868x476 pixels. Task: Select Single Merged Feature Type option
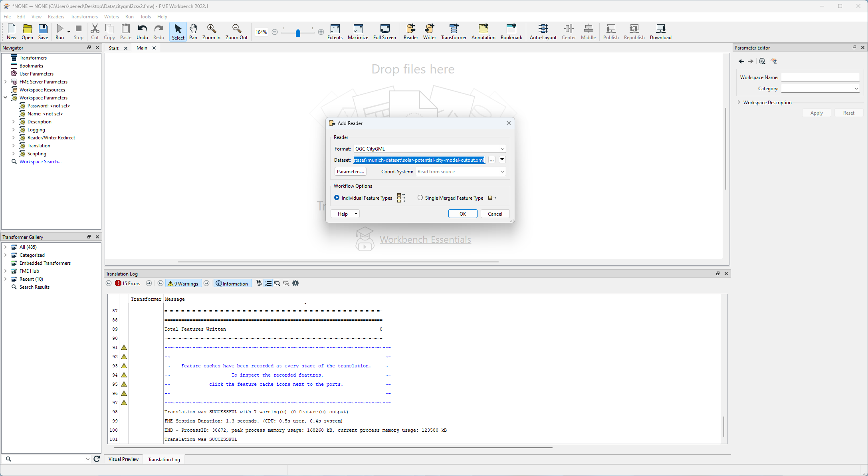pos(420,198)
